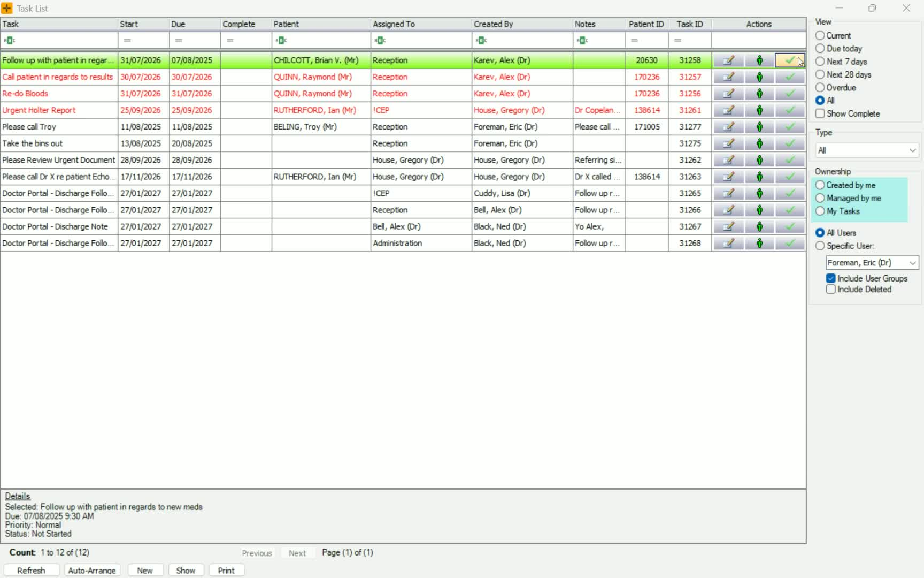Open the Specific User dropdown
Viewport: 924px width, 578px height.
coord(871,263)
